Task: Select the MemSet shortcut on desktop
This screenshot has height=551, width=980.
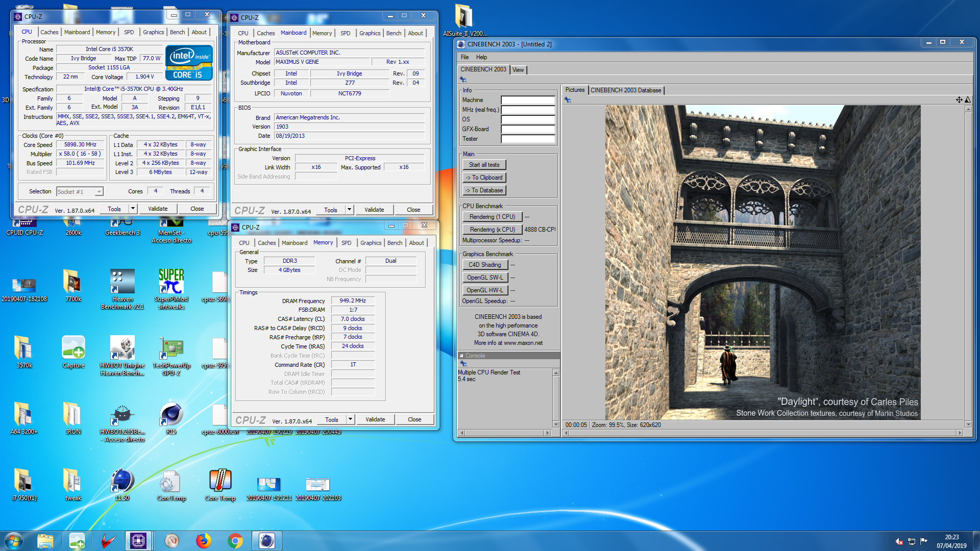Action: (171, 231)
